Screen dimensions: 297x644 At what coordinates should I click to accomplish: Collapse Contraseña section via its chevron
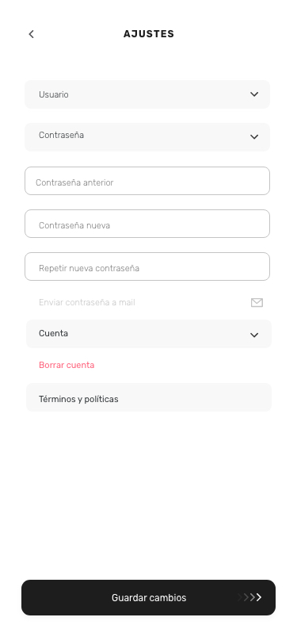254,136
